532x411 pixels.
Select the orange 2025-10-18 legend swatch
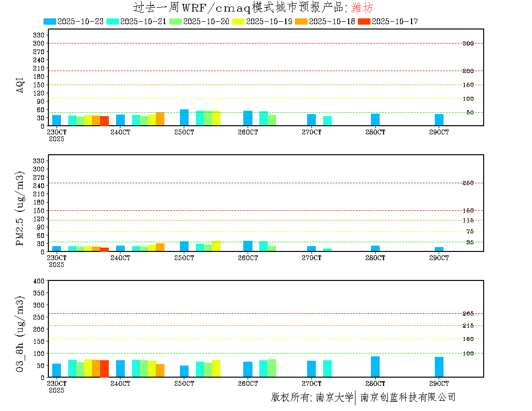pyautogui.click(x=301, y=21)
